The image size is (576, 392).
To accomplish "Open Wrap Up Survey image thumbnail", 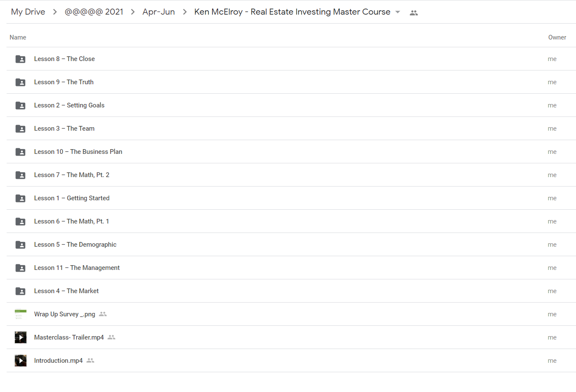I will (x=21, y=314).
